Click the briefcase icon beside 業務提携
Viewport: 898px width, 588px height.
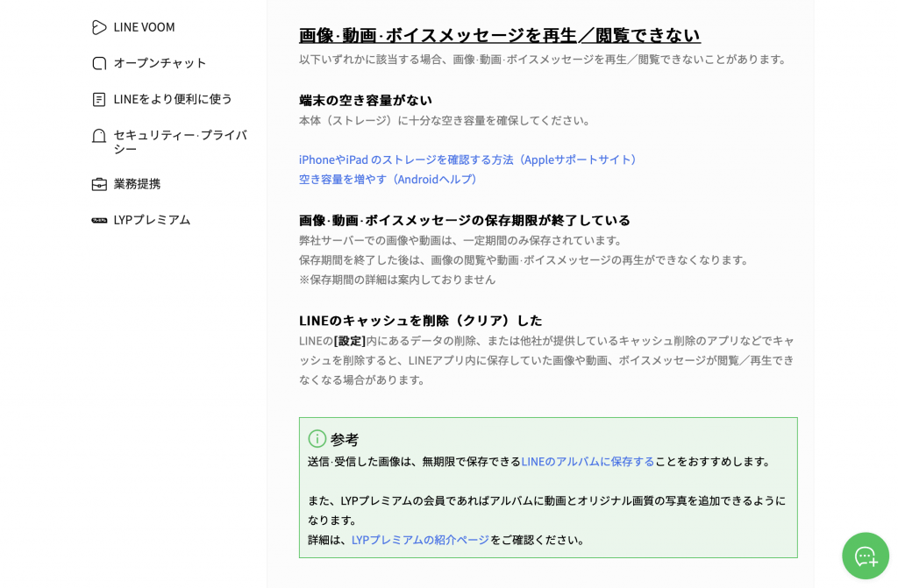click(99, 184)
